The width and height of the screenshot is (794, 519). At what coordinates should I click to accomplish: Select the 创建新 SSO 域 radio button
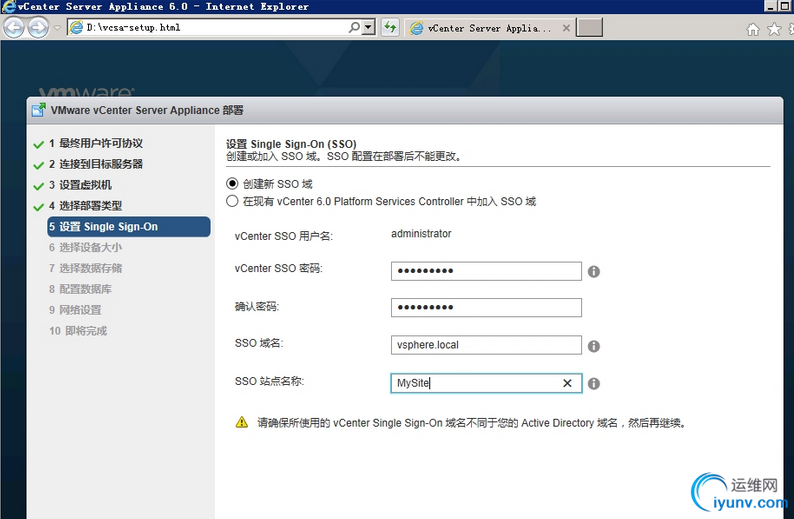point(232,183)
